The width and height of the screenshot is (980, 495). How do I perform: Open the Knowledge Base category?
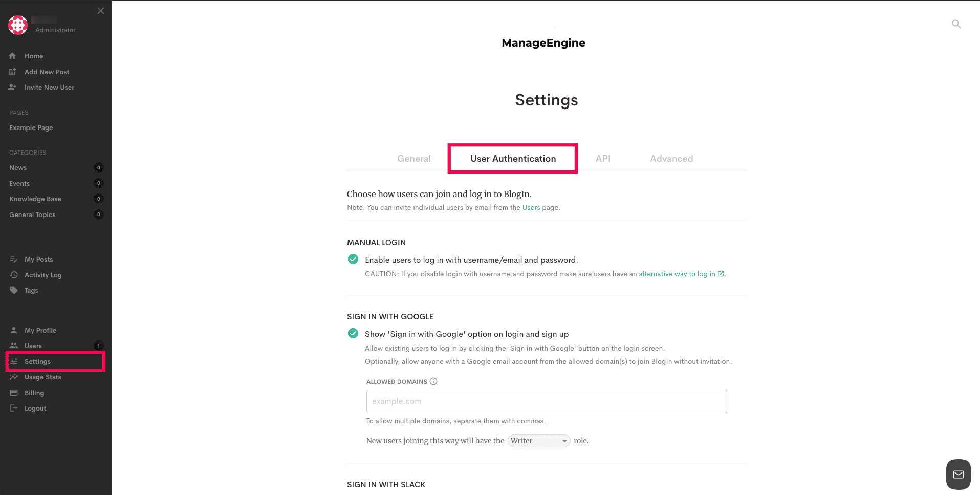(x=35, y=199)
